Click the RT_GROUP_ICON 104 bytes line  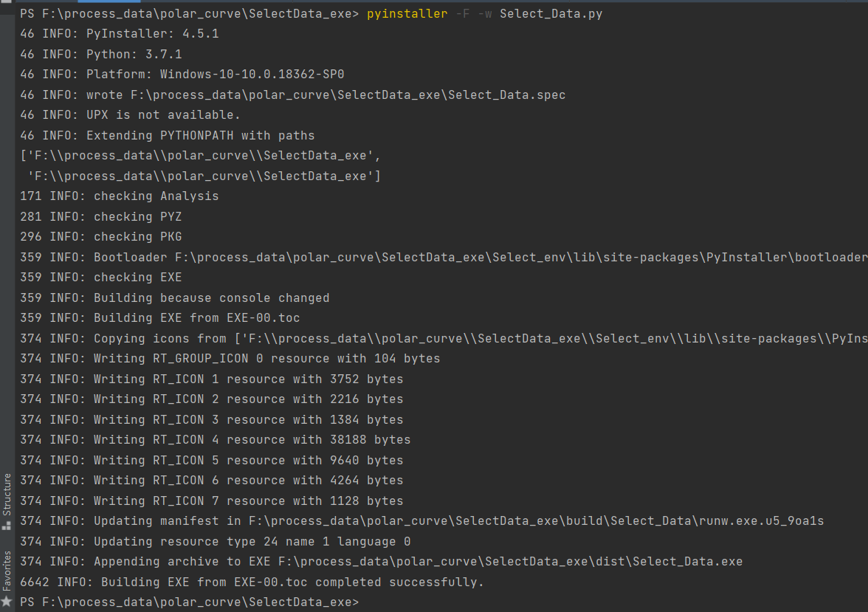point(266,359)
